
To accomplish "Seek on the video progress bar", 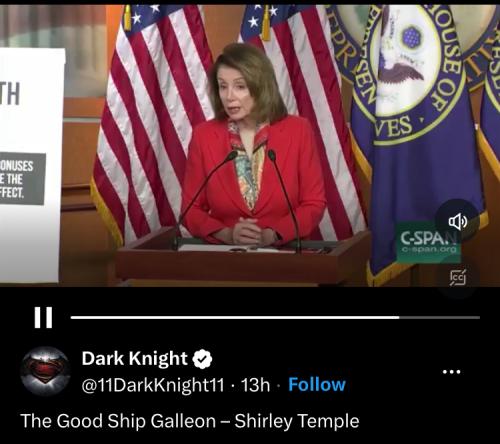I will point(275,317).
